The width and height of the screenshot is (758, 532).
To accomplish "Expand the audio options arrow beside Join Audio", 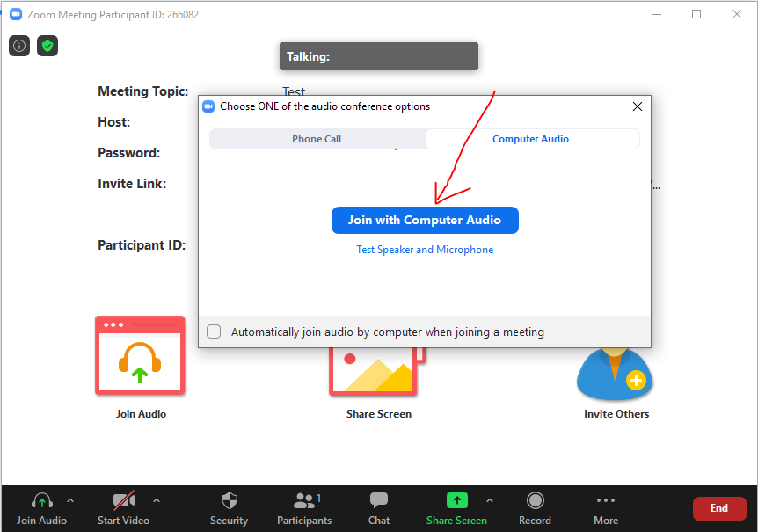I will click(x=70, y=501).
